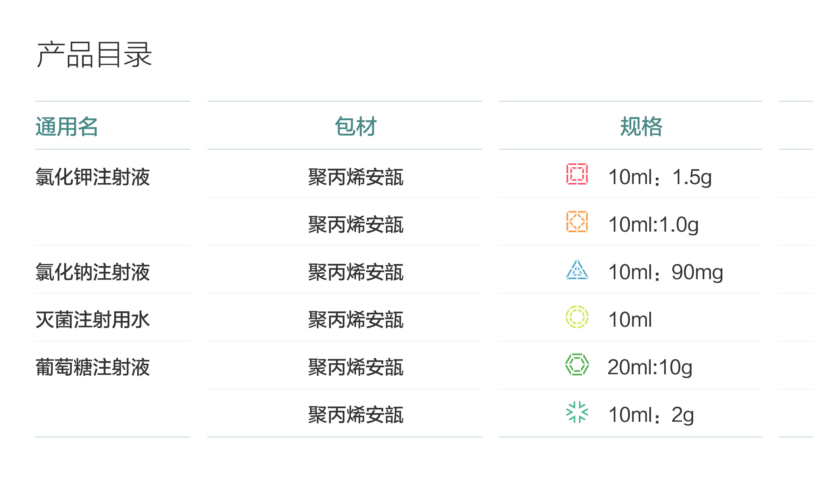
Task: Click the yellow-green circle icon beside 10ml
Action: click(577, 317)
